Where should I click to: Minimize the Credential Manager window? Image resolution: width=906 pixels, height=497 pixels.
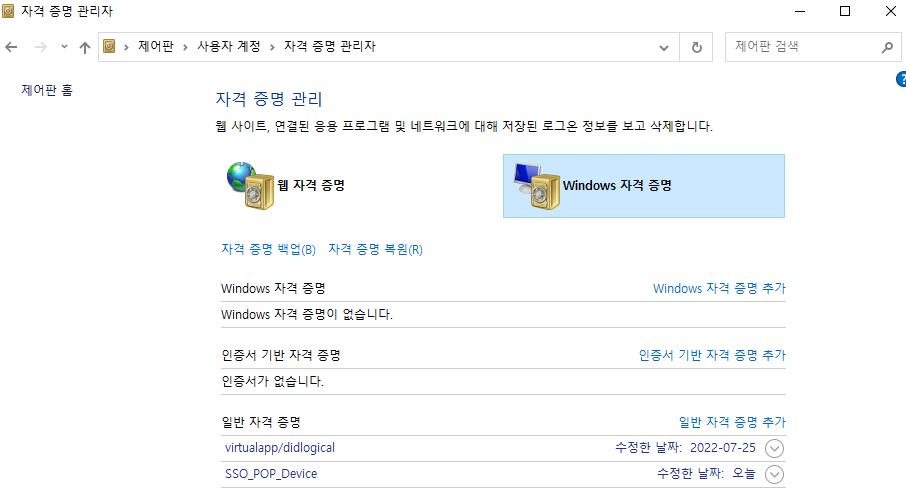pyautogui.click(x=800, y=11)
